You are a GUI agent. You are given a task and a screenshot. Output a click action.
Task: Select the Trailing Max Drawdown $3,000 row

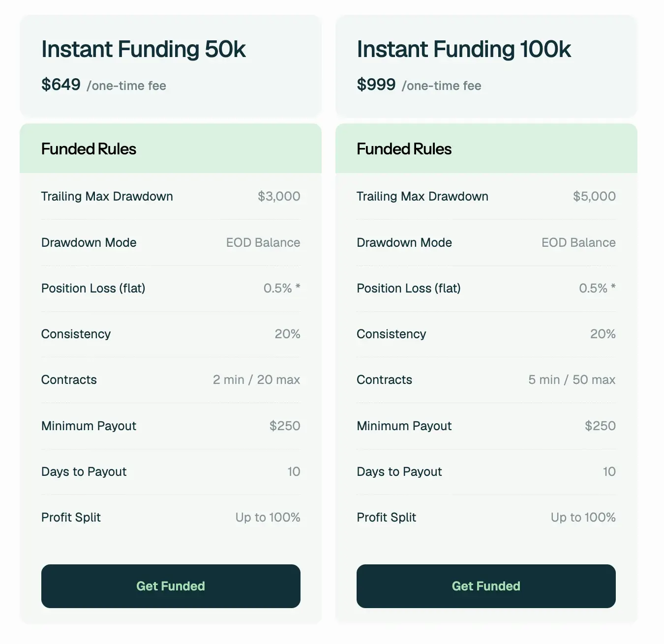(x=171, y=196)
